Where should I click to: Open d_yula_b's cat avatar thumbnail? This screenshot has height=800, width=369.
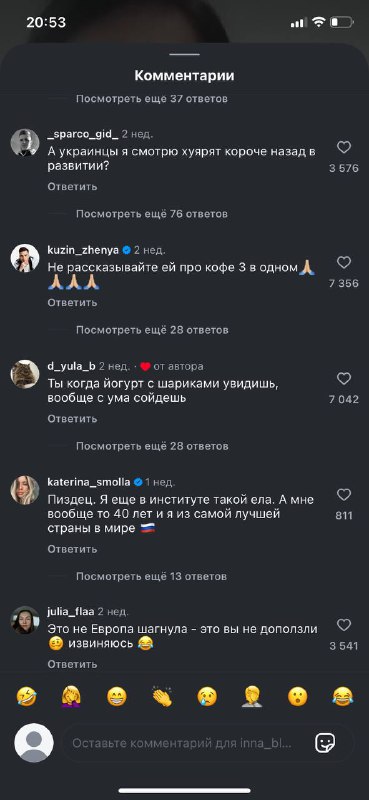coord(25,374)
